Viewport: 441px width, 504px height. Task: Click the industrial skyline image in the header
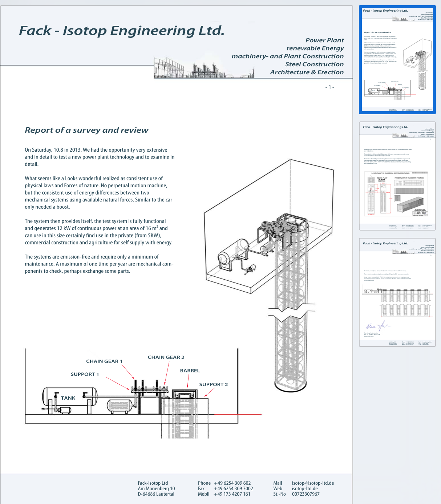[205, 68]
